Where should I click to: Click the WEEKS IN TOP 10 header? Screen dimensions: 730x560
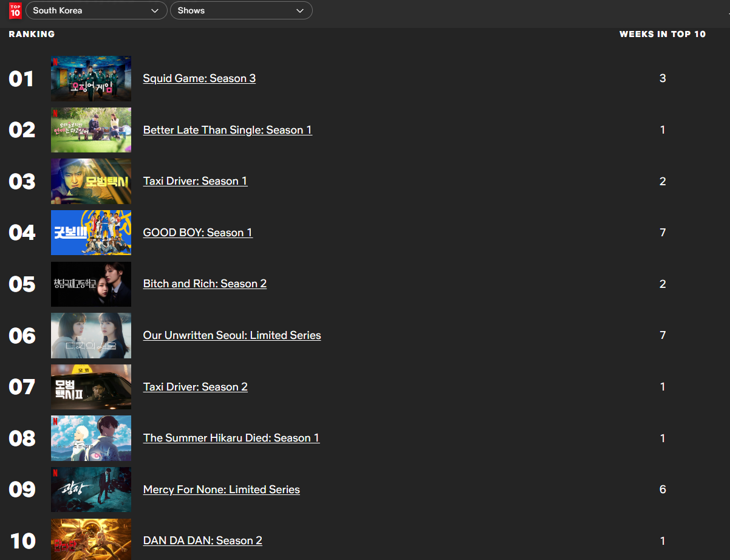click(x=663, y=34)
